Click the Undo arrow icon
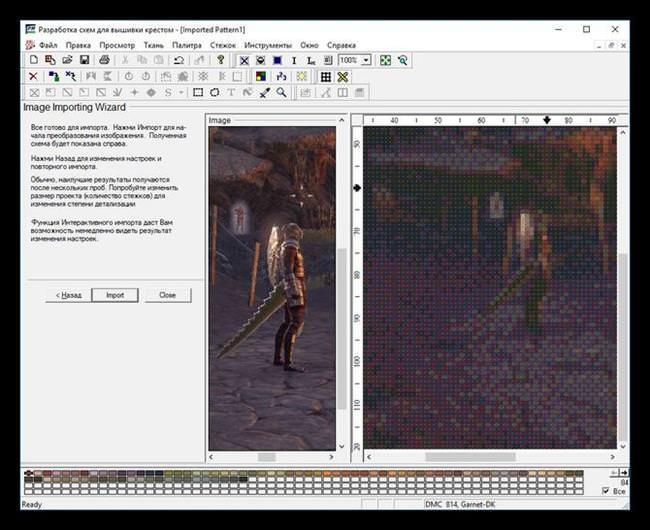Screen dimensions: 650x530 (x=179, y=60)
